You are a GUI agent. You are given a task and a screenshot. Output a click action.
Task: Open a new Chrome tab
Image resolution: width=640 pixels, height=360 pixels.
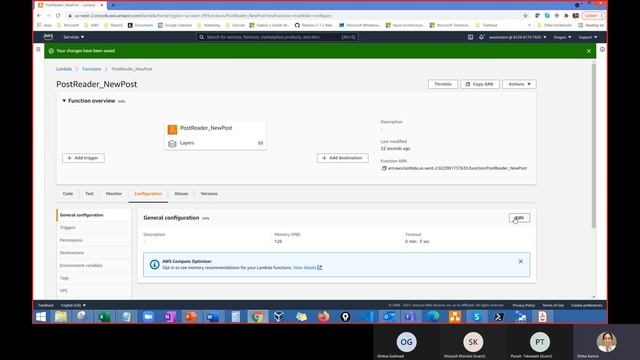pyautogui.click(x=113, y=5)
